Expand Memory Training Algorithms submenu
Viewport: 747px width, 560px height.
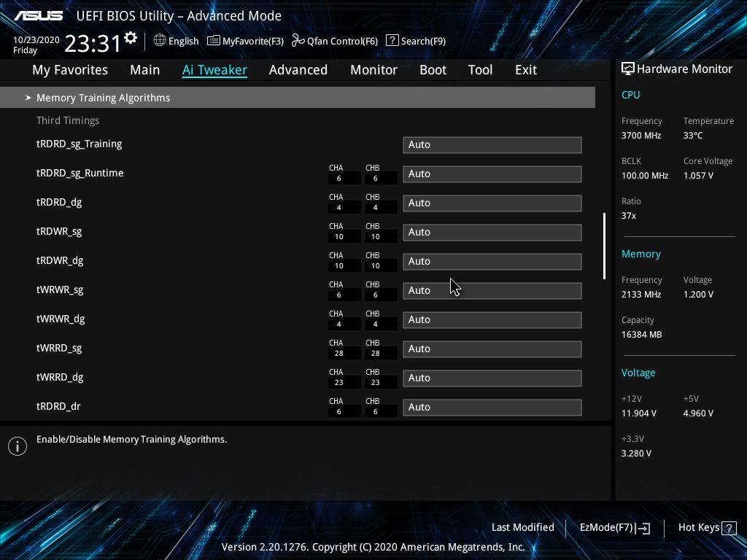click(x=298, y=98)
